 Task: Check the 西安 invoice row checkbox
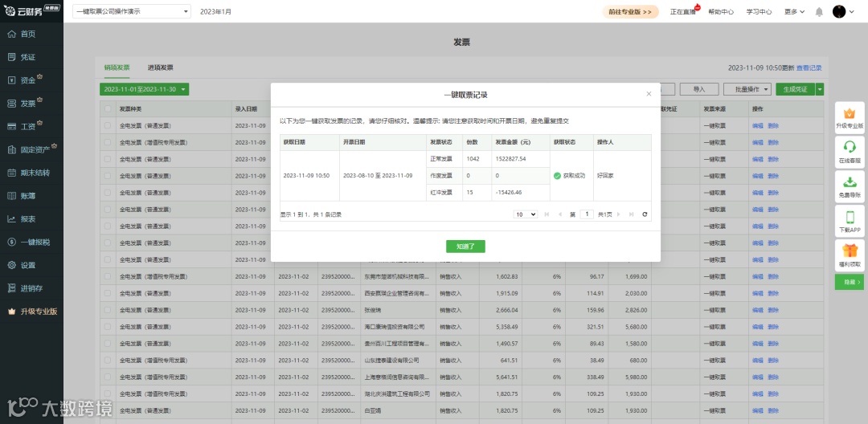tap(108, 293)
